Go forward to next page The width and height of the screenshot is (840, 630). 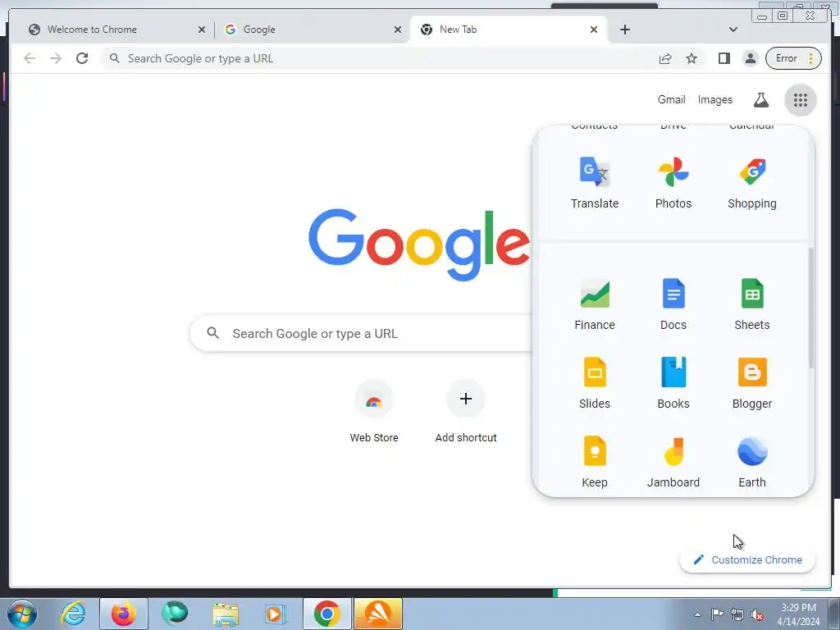click(x=56, y=58)
